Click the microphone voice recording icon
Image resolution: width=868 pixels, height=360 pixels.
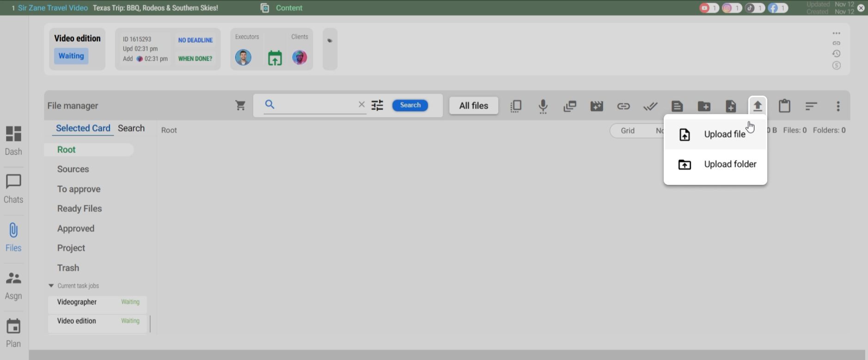(543, 106)
